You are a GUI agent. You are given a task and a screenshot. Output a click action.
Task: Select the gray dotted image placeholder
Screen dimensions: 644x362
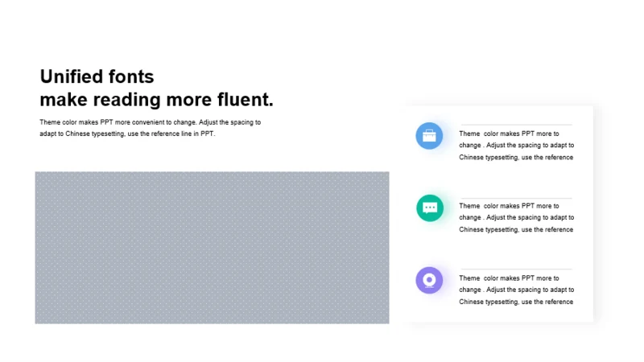click(212, 248)
